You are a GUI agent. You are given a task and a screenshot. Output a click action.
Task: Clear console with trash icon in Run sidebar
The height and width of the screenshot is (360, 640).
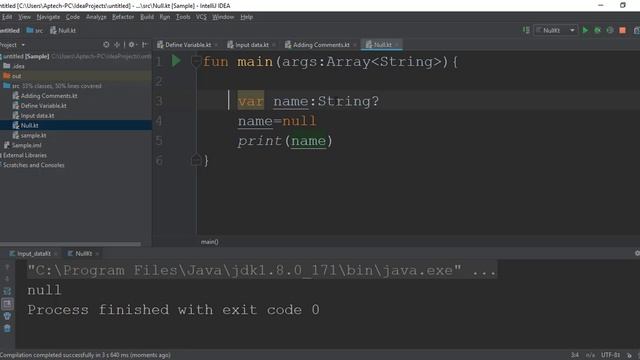click(7, 328)
